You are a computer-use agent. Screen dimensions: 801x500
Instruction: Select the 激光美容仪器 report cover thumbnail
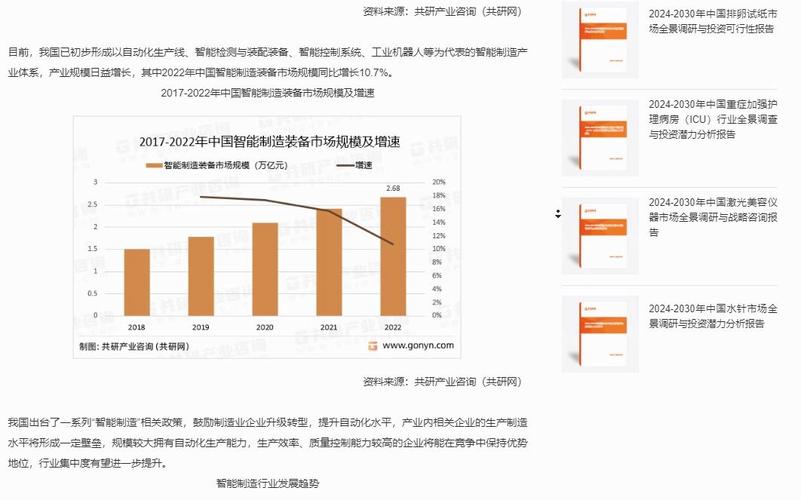tap(598, 238)
